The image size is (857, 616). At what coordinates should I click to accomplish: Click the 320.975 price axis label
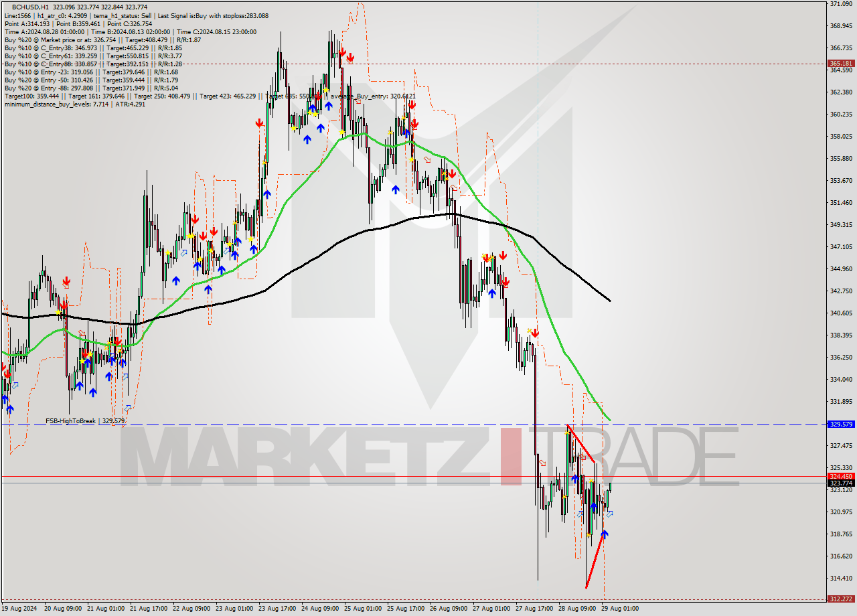[840, 512]
